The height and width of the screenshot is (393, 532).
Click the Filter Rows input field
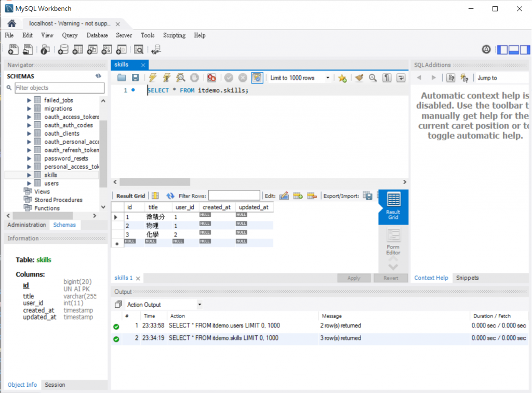[234, 195]
